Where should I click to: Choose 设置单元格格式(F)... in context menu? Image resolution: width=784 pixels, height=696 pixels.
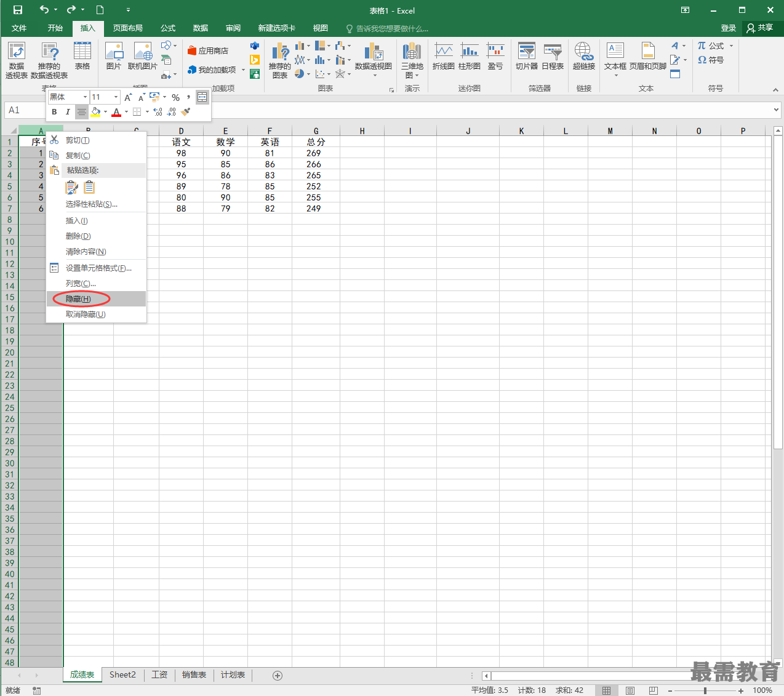click(96, 268)
